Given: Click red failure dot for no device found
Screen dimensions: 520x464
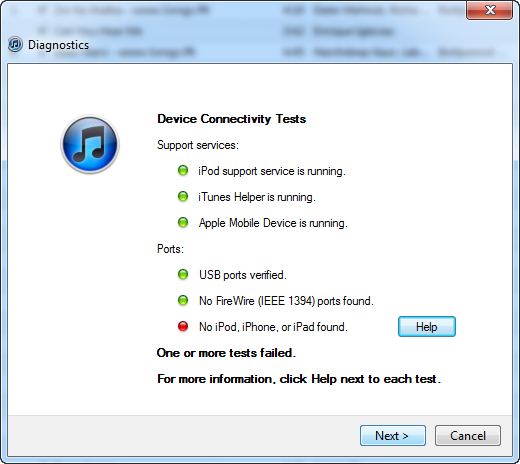Looking at the screenshot, I should [183, 326].
